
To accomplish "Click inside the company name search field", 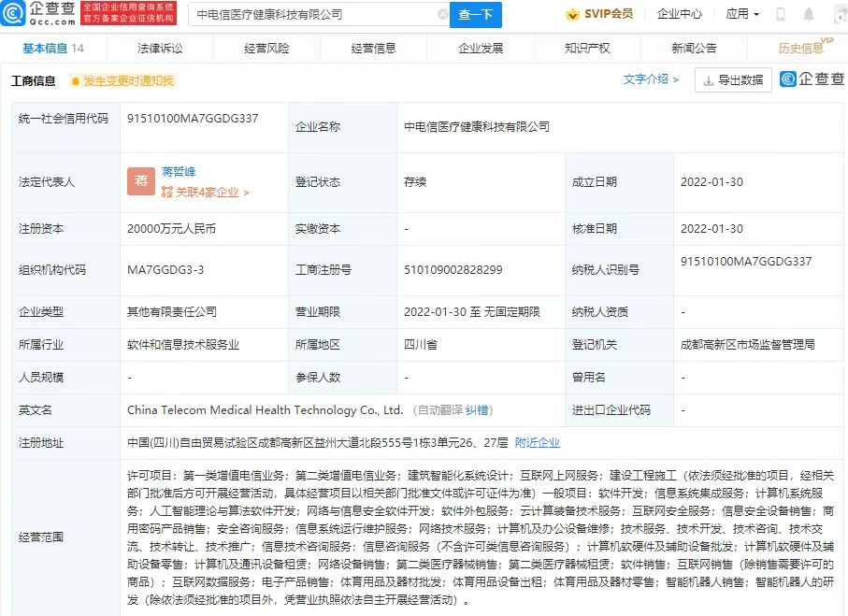I will [309, 14].
